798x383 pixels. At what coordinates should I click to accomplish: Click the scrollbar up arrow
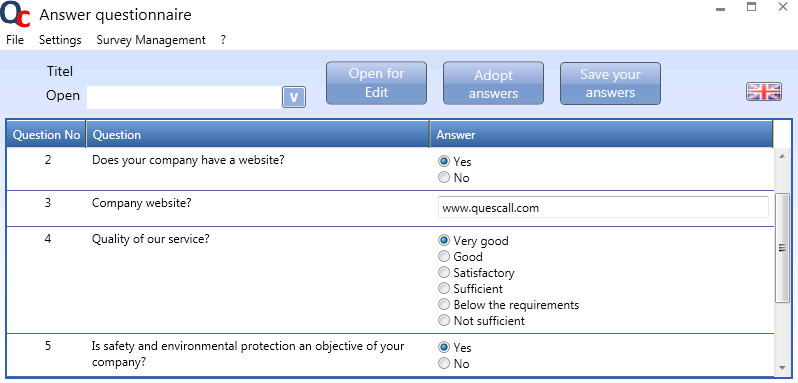pyautogui.click(x=782, y=156)
